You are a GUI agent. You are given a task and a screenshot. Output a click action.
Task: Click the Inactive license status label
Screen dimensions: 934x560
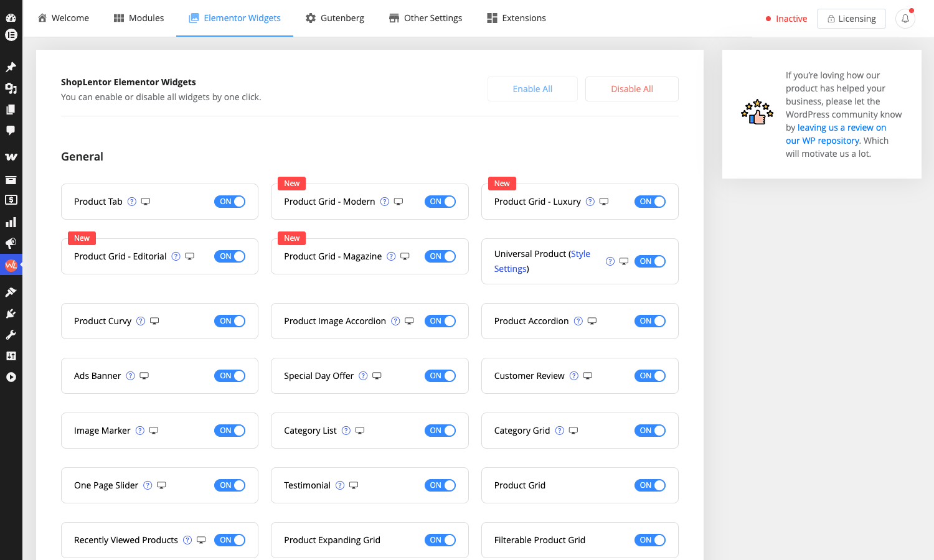(x=786, y=19)
